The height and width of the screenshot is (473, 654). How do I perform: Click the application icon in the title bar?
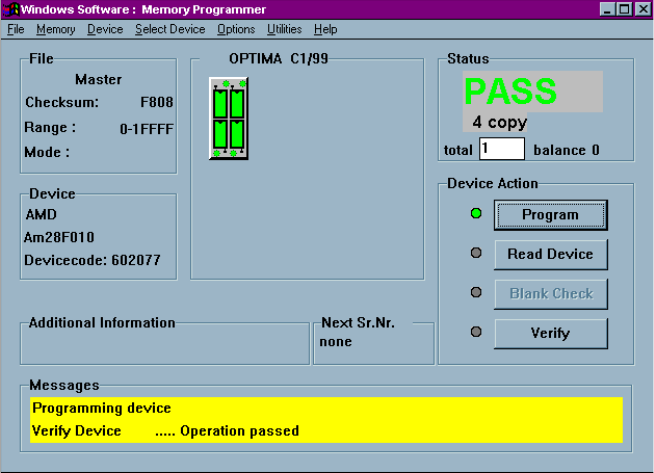click(x=11, y=9)
